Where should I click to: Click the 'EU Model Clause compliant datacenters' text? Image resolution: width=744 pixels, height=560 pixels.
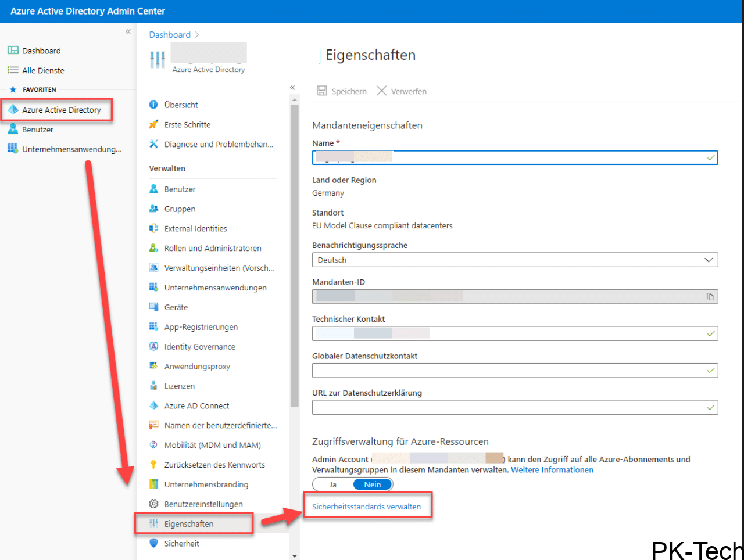pyautogui.click(x=382, y=225)
